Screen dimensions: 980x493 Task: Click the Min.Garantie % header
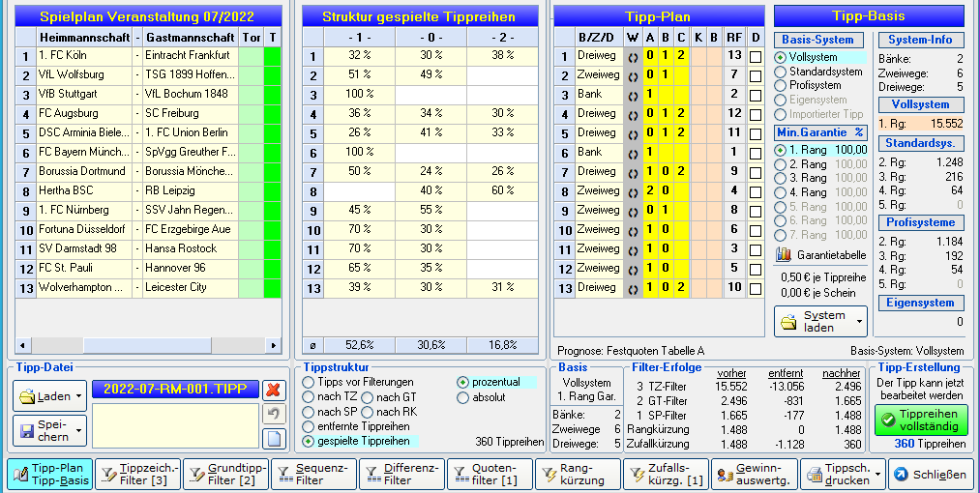[820, 132]
